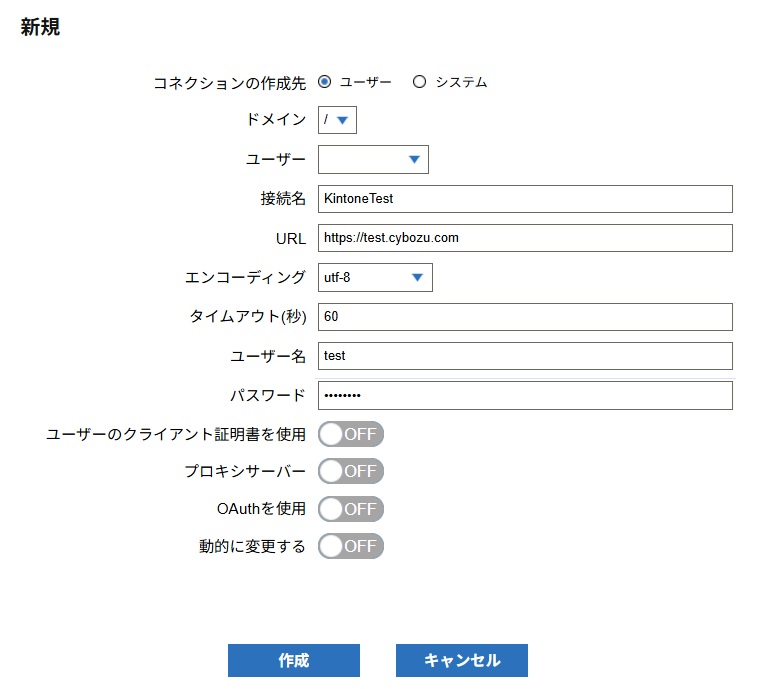
Task: Click the エンコーディング label text
Action: [x=245, y=278]
